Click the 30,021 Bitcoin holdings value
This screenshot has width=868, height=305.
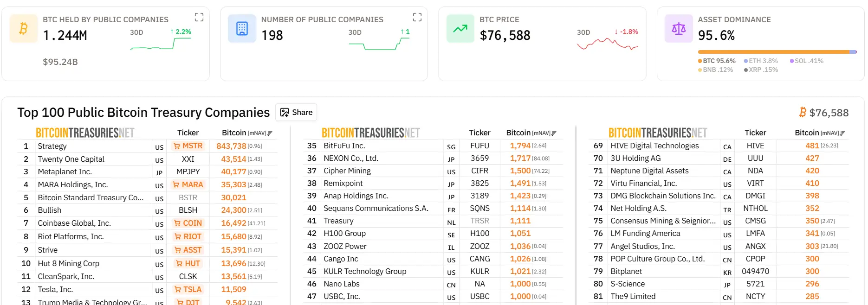[233, 197]
